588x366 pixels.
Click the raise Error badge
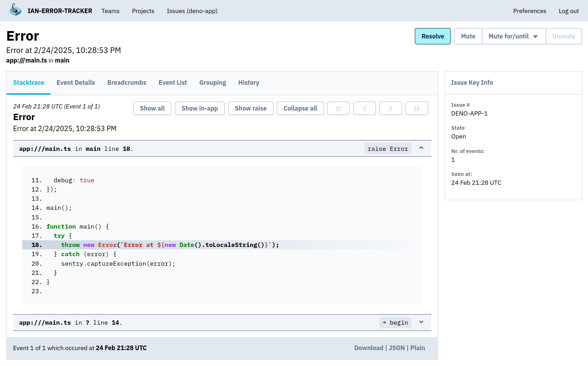tap(388, 149)
